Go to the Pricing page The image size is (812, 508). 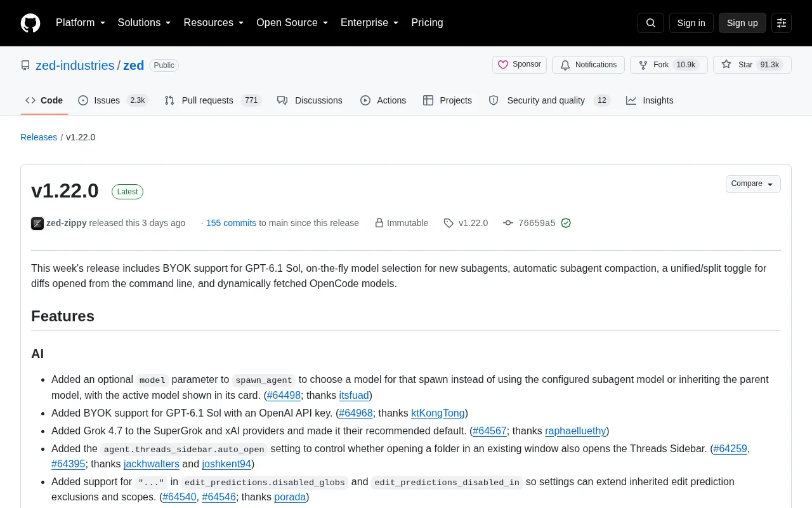coord(427,23)
